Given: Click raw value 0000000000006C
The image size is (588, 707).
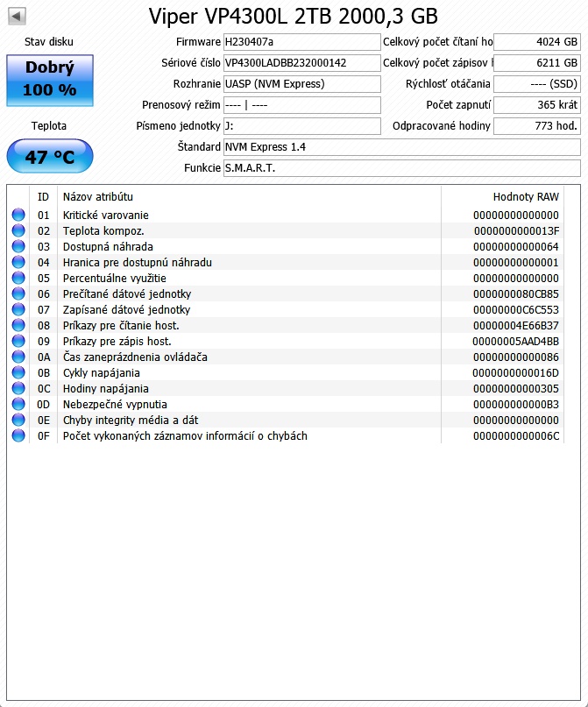Looking at the screenshot, I should pyautogui.click(x=516, y=436).
